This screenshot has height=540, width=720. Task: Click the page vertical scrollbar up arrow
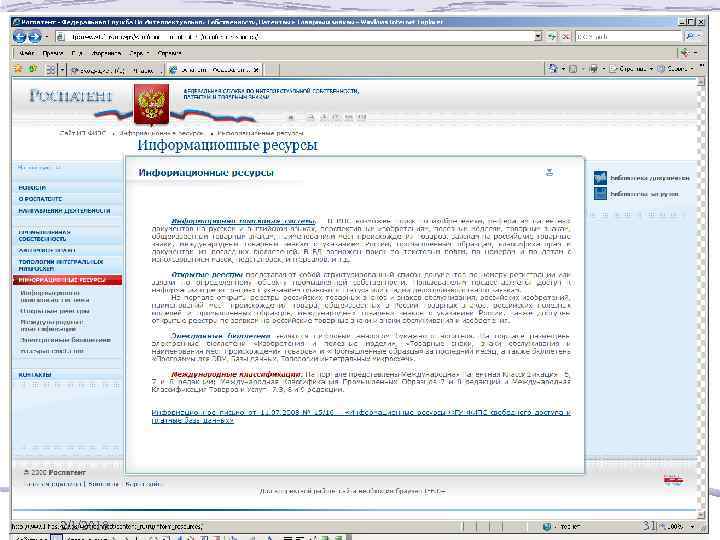point(701,82)
